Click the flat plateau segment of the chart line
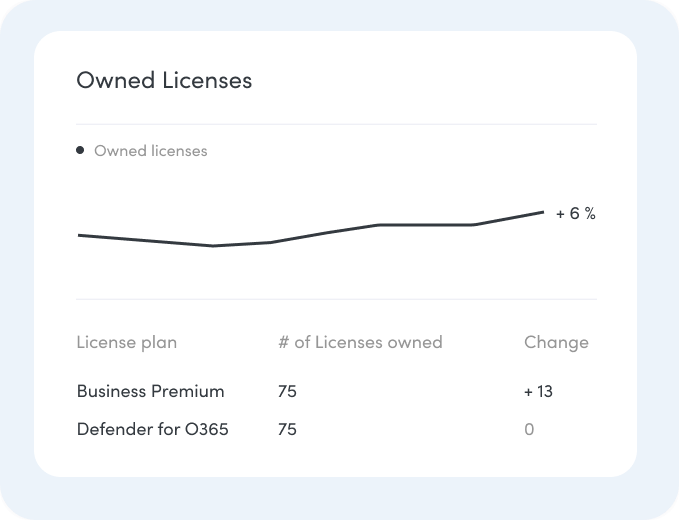Screen dimensions: 679x520 tap(426, 225)
